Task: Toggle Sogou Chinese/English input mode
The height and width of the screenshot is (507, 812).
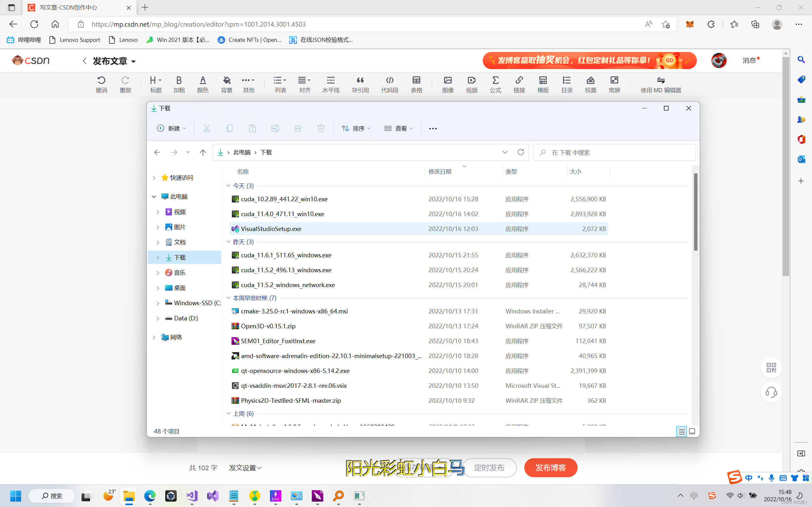Action: tap(749, 478)
